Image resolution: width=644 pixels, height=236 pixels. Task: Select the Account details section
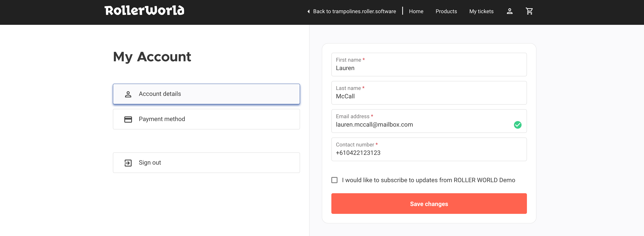point(206,94)
